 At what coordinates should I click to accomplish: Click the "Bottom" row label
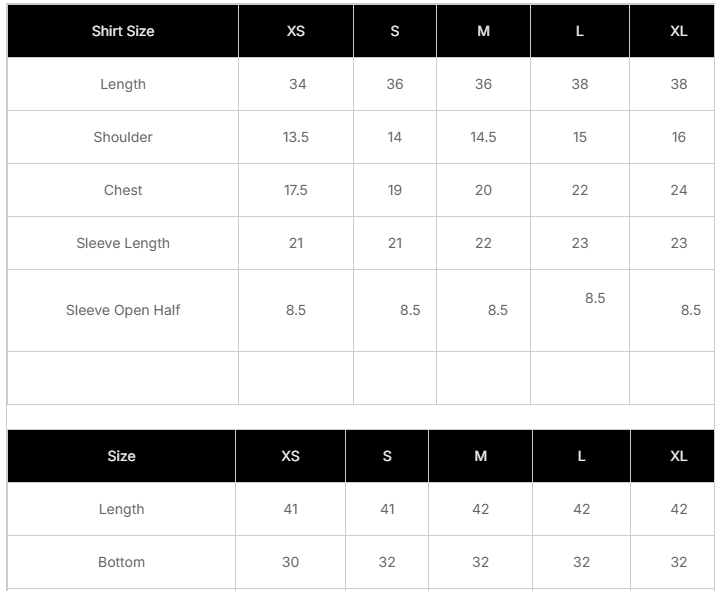tap(121, 562)
